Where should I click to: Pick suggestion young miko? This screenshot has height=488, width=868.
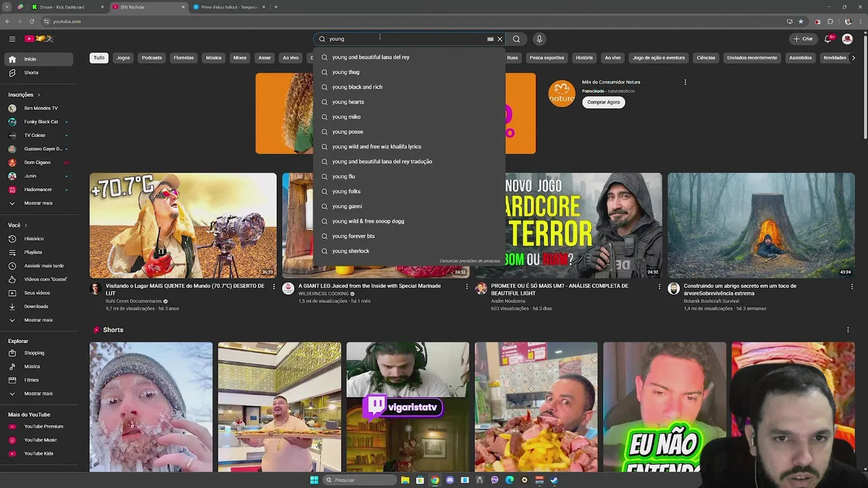coord(410,117)
